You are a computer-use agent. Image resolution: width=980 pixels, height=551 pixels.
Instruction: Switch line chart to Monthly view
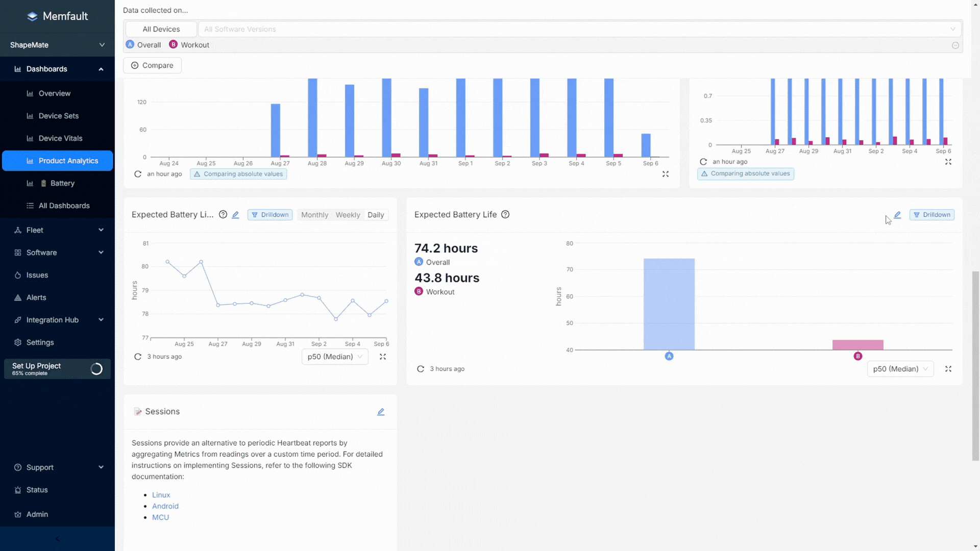314,215
